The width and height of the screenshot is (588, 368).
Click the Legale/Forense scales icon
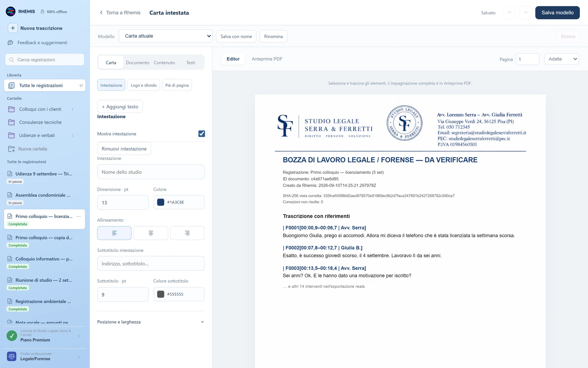(12, 356)
